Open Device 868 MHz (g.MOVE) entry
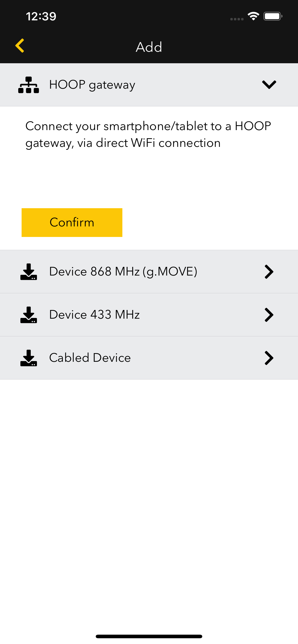Screen dimensions: 298x644 click(x=123, y=271)
